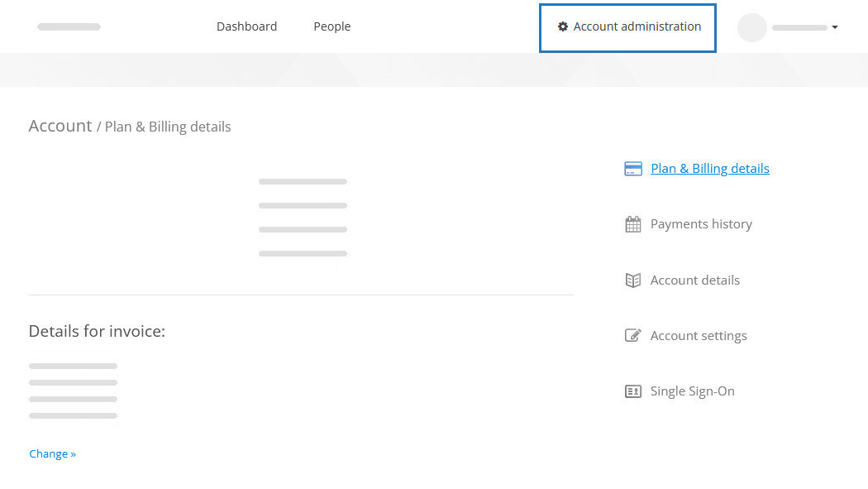Click the pencil icon next to Account settings
The image size is (868, 489).
point(633,335)
